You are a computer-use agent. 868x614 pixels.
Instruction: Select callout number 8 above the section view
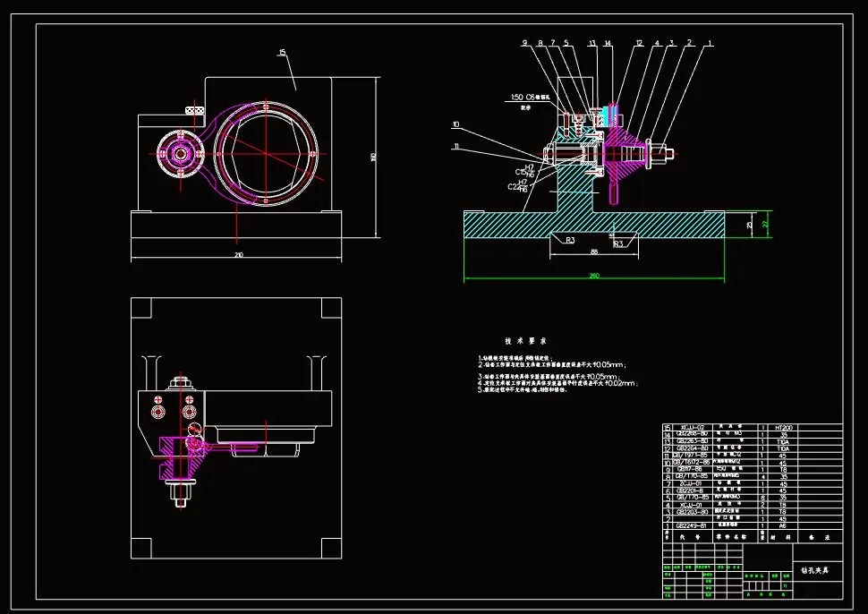(540, 43)
